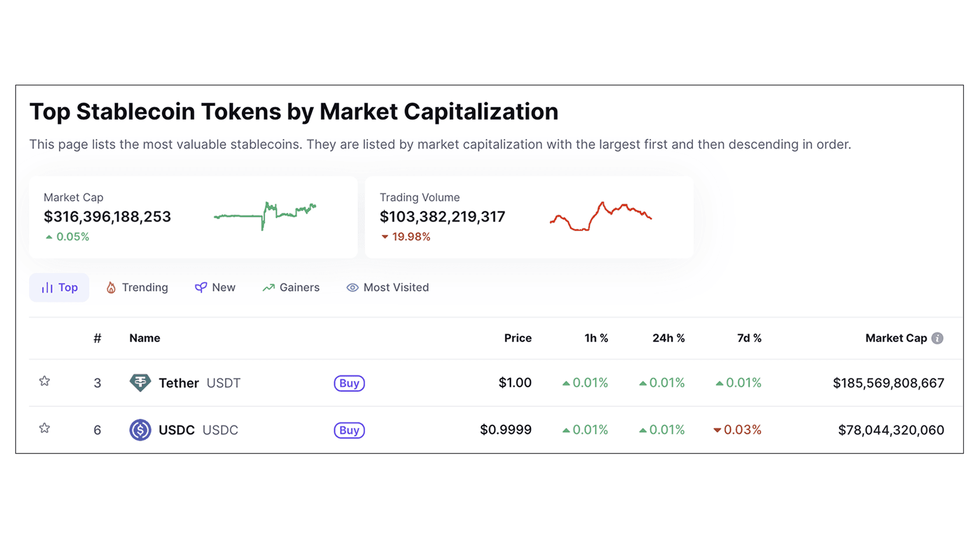Screen dimensions: 980x551
Task: Click the green Market Cap sparkline chart
Action: click(265, 216)
